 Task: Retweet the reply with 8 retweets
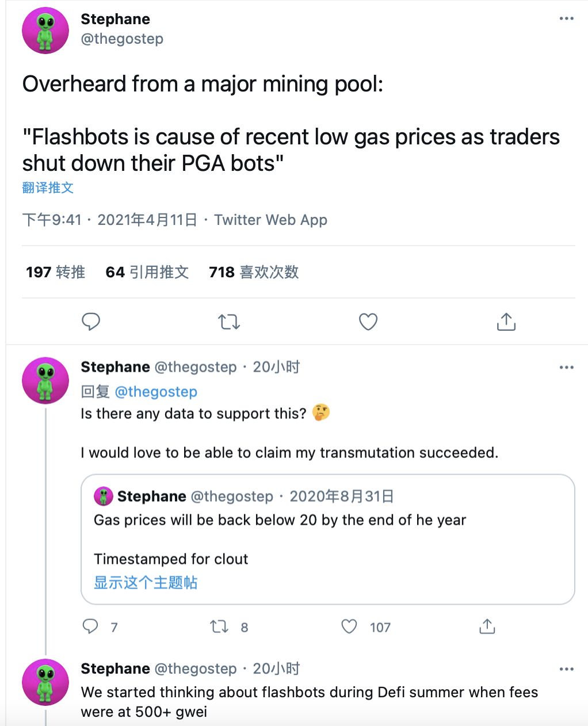point(219,626)
